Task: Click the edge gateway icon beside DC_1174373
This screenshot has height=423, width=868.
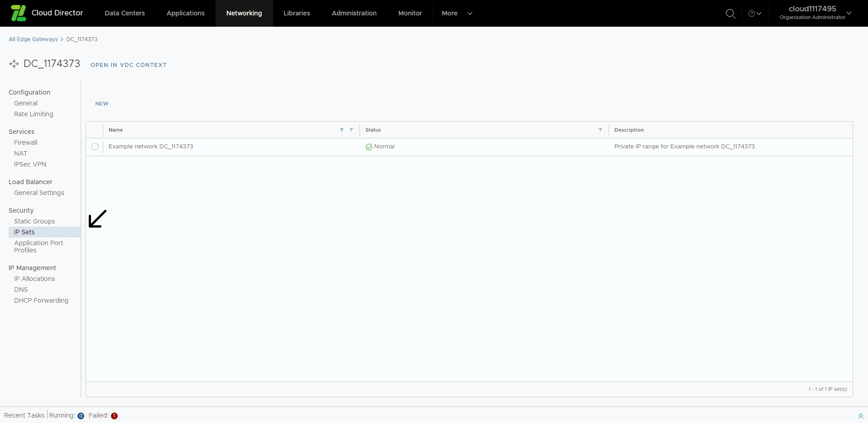Action: coord(14,64)
